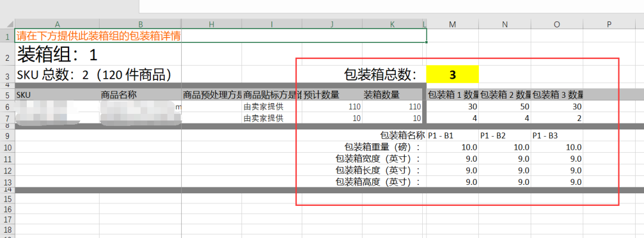The image size is (644, 238).
Task: Select the '包装箱 1 数量' header cell
Action: coord(453,95)
